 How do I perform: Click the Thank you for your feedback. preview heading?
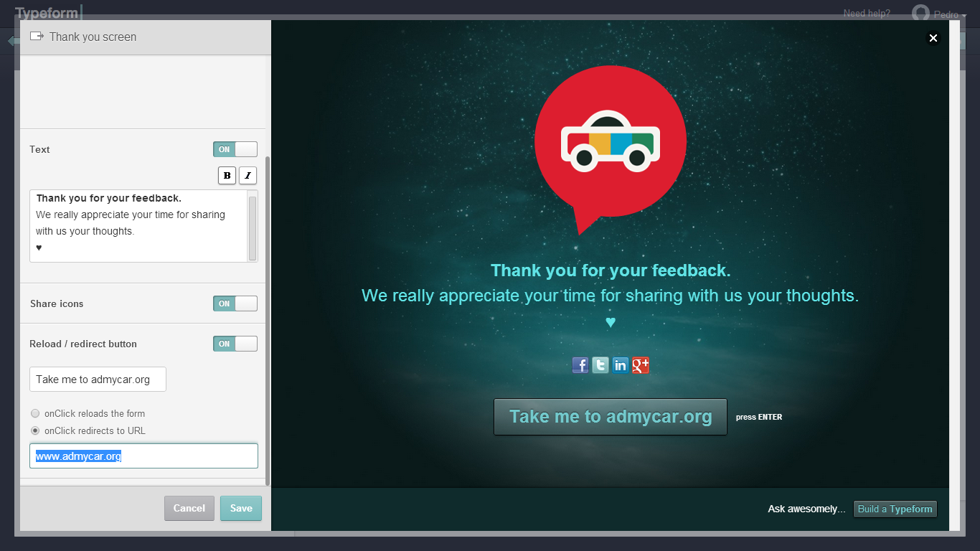[x=611, y=270]
